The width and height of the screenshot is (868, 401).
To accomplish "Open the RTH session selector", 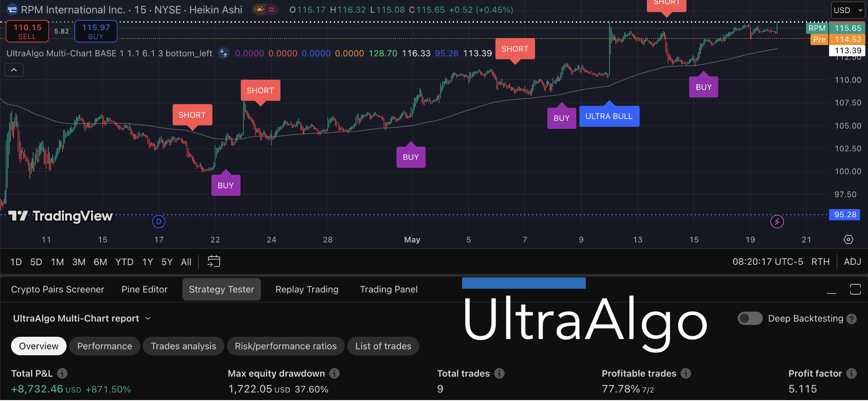I will [x=820, y=262].
